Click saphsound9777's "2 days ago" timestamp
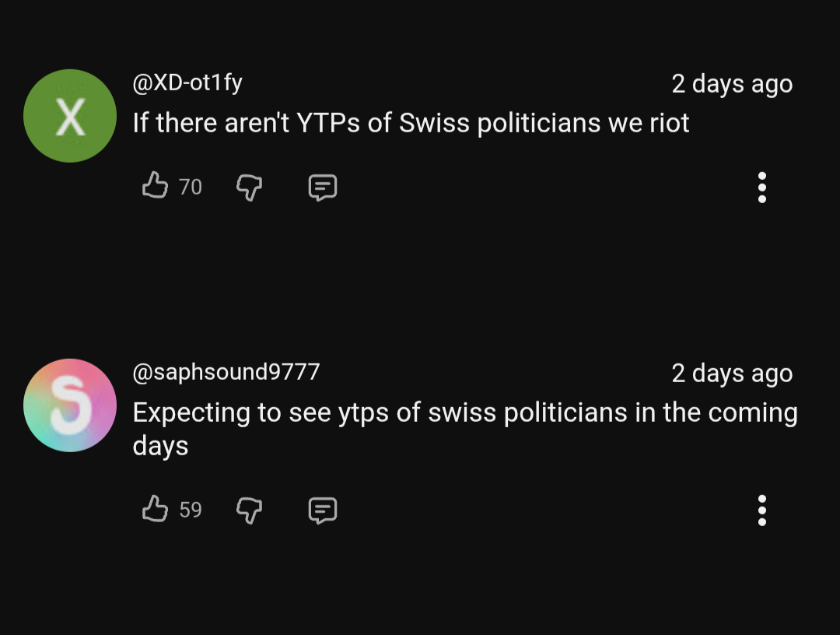The image size is (840, 635). pyautogui.click(x=732, y=374)
